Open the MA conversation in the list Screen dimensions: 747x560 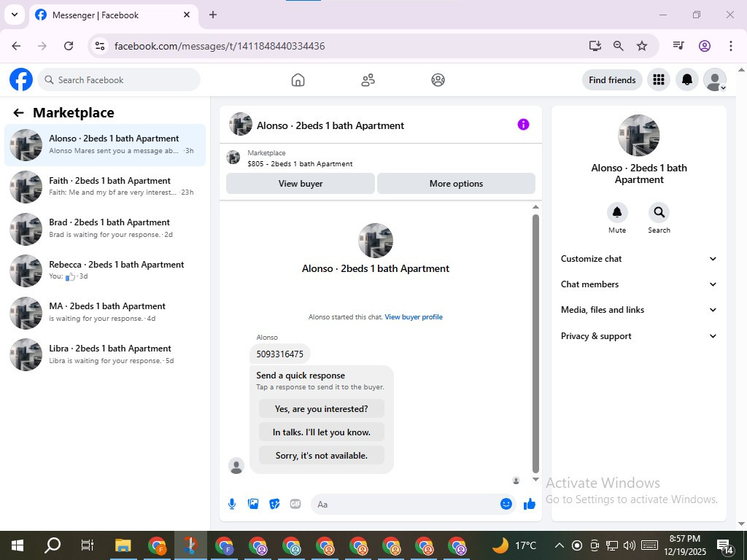click(x=105, y=312)
